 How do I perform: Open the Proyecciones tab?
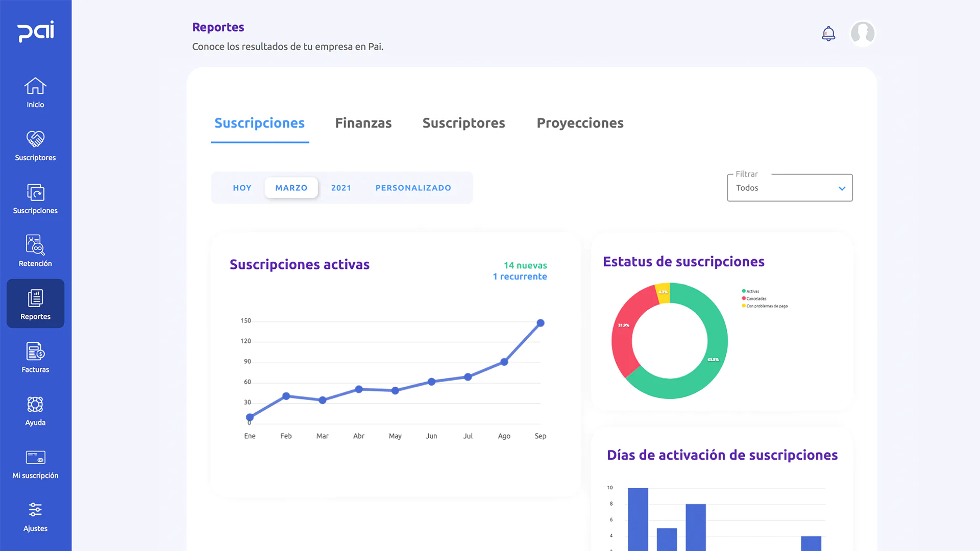pyautogui.click(x=580, y=123)
